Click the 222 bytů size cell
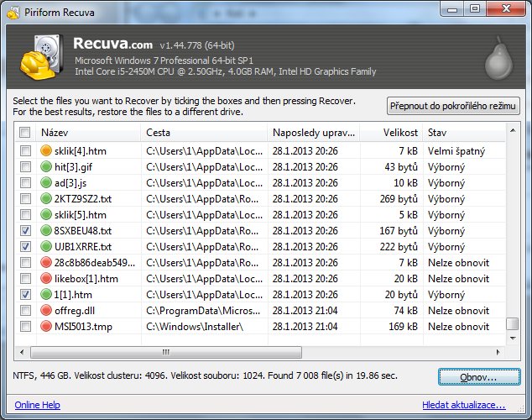The height and width of the screenshot is (420, 532). click(399, 246)
